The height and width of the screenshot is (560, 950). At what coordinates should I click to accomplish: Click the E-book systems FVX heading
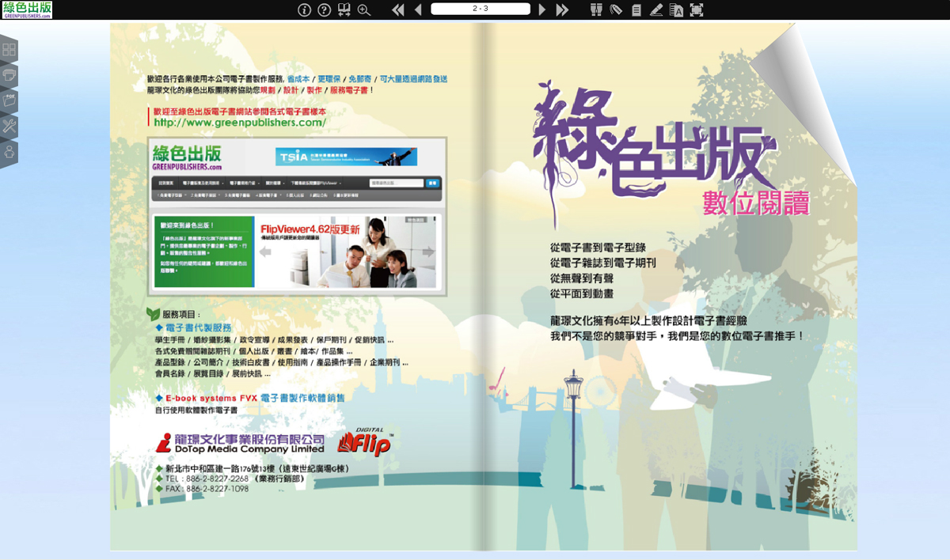(x=249, y=398)
